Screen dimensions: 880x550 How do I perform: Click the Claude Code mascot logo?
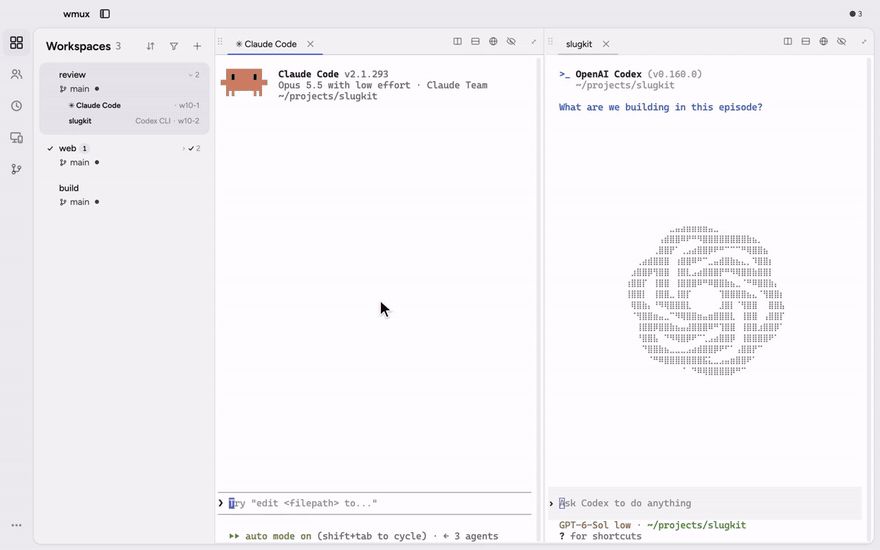click(244, 82)
